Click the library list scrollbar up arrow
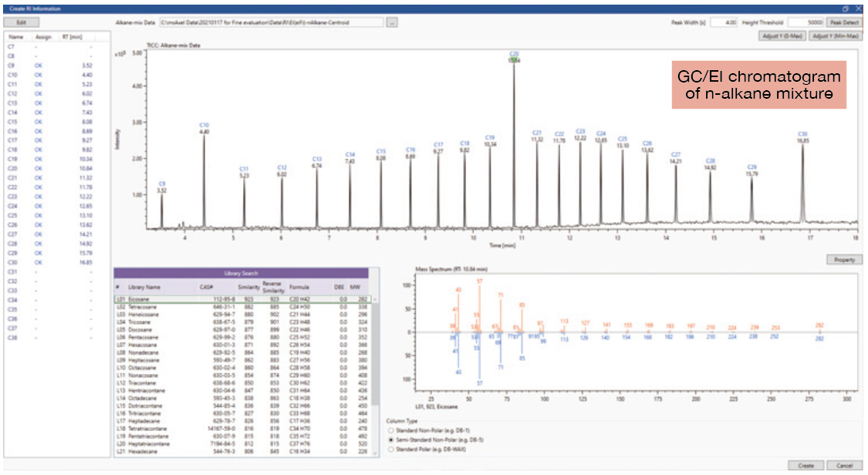Viewport: 868px width, 475px height. 376,299
